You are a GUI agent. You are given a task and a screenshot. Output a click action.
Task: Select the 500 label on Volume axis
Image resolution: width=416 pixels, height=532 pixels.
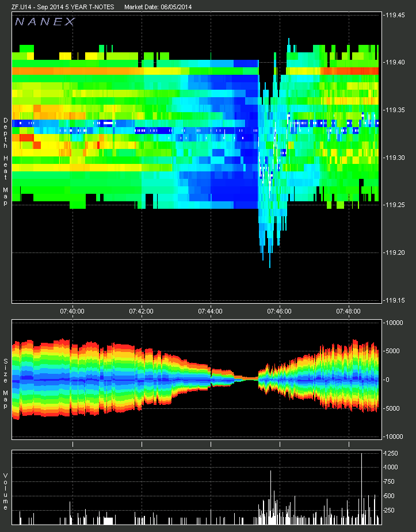[x=389, y=496]
